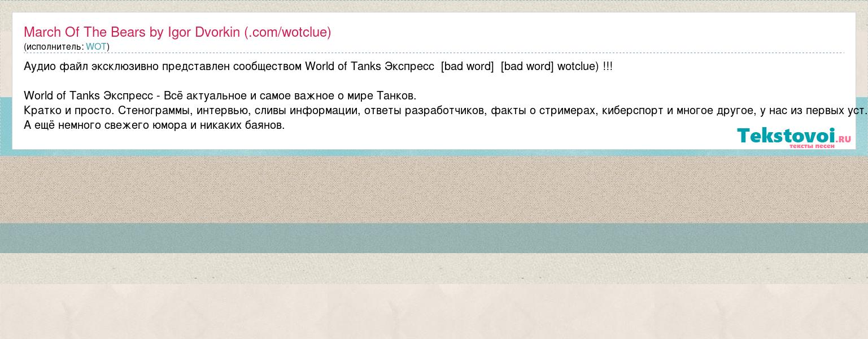Click the line 'World of Tanks Экспресс - Всё актуальное'

[x=220, y=95]
